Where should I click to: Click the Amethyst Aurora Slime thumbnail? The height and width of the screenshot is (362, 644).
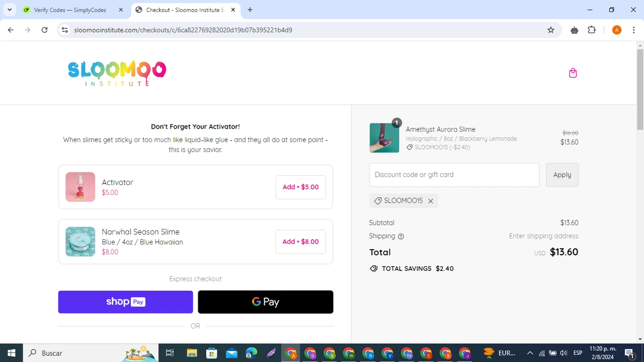click(384, 138)
